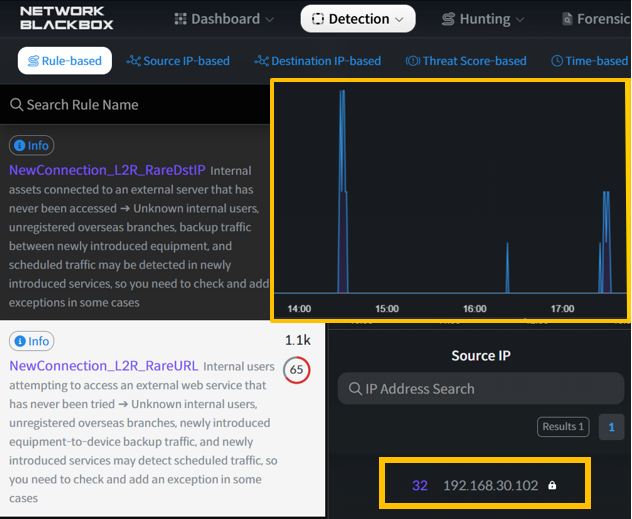
Task: Click the Info badge above NewConnection_L2R_RareURL
Action: point(31,341)
